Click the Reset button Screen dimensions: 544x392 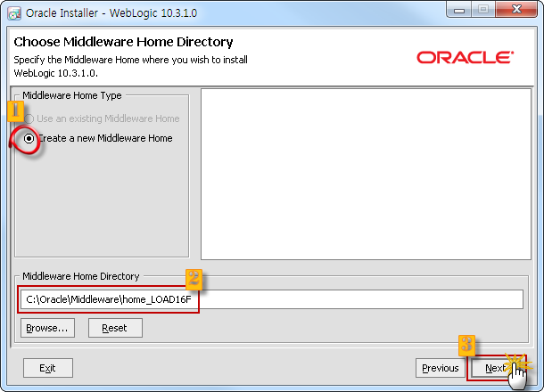115,328
